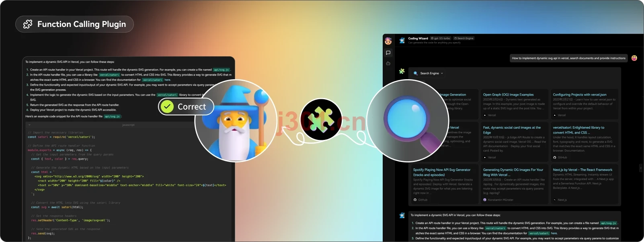
Task: Open the Configuring Projects with vercel.json result
Action: 579,95
